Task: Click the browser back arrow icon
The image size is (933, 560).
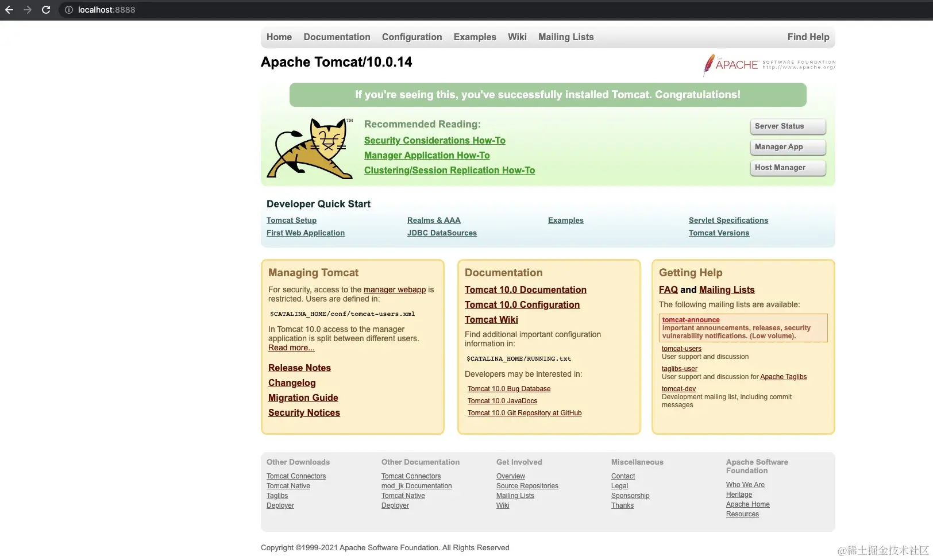Action: point(9,10)
